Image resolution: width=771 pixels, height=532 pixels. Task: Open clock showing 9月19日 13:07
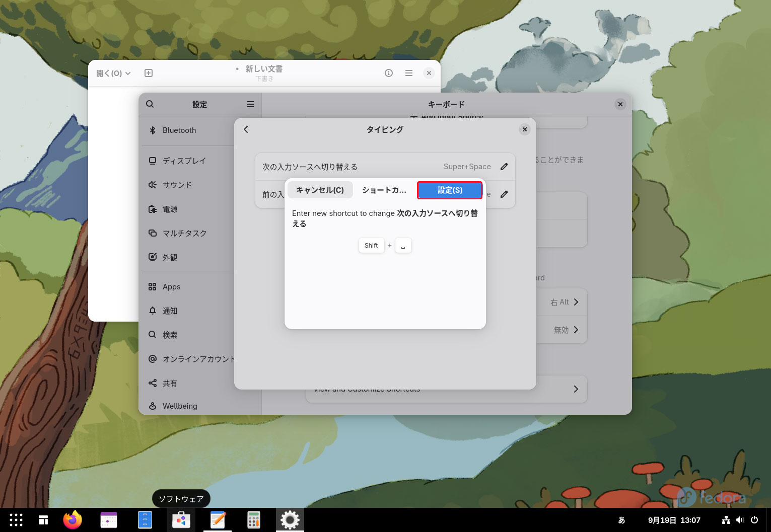674,520
